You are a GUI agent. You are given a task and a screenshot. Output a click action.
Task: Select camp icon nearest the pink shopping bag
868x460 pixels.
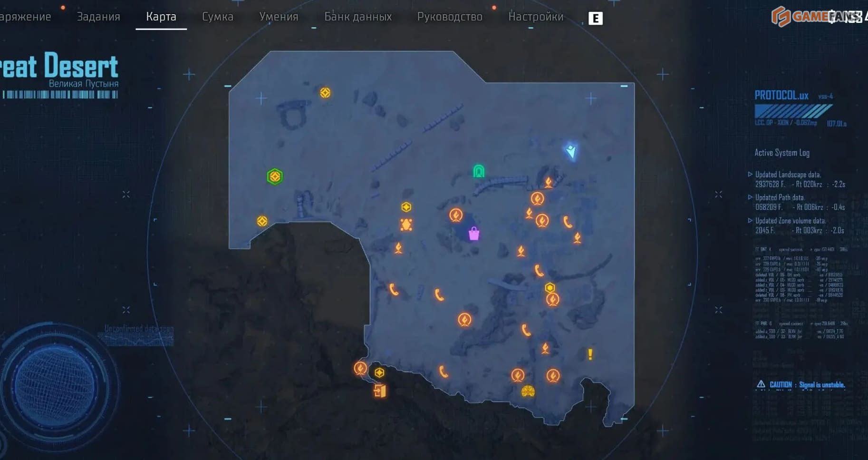pyautogui.click(x=456, y=215)
